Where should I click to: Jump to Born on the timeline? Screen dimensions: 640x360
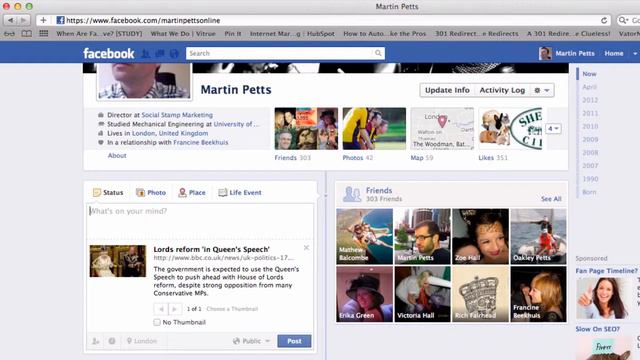pos(589,192)
